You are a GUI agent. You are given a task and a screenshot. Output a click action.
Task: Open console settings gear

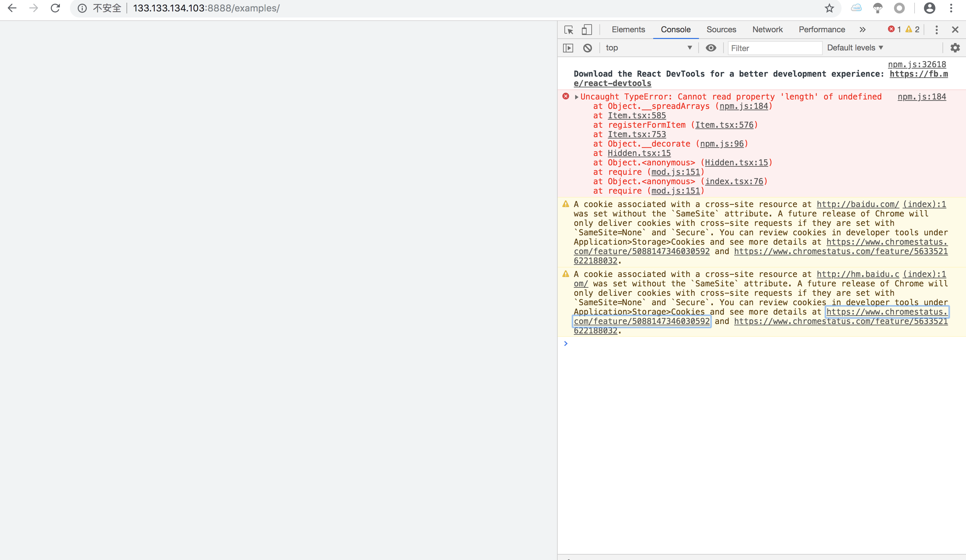(x=955, y=48)
